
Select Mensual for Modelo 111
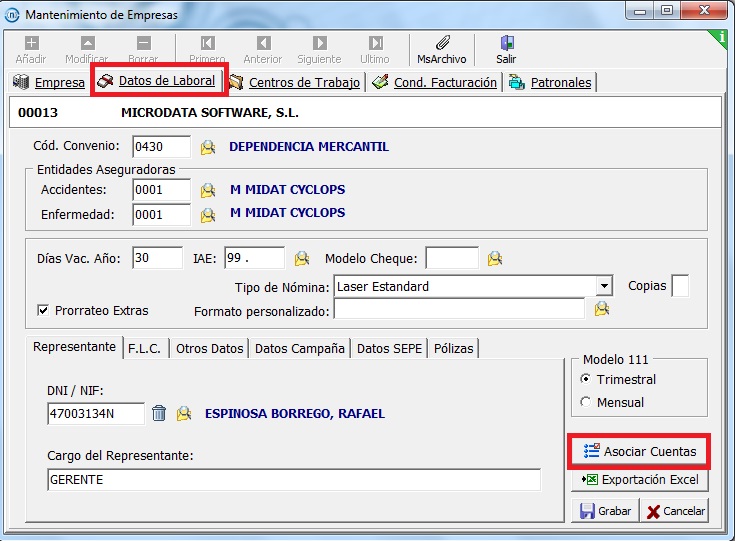pos(585,402)
